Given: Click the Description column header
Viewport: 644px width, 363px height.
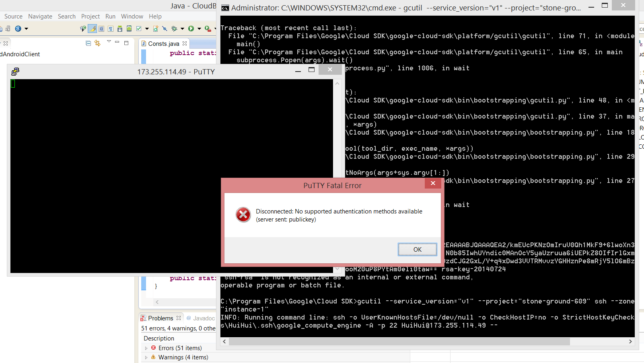Looking at the screenshot, I should (x=159, y=338).
